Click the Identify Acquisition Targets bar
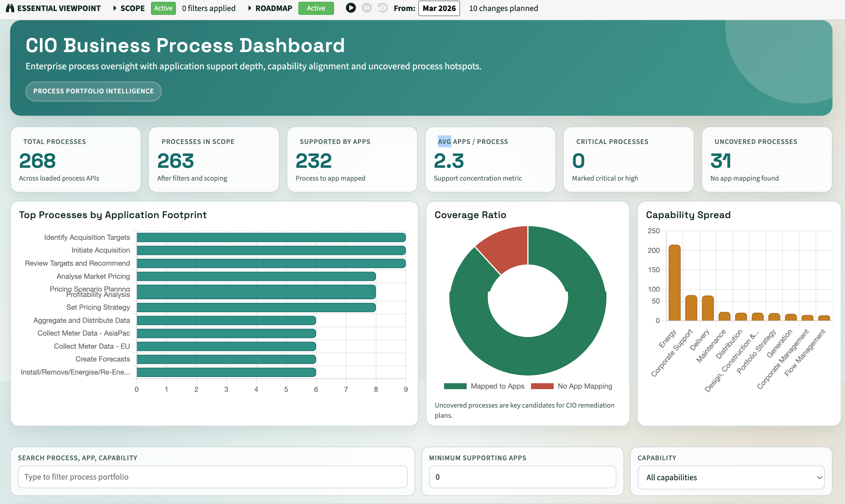This screenshot has width=845, height=504. [271, 237]
